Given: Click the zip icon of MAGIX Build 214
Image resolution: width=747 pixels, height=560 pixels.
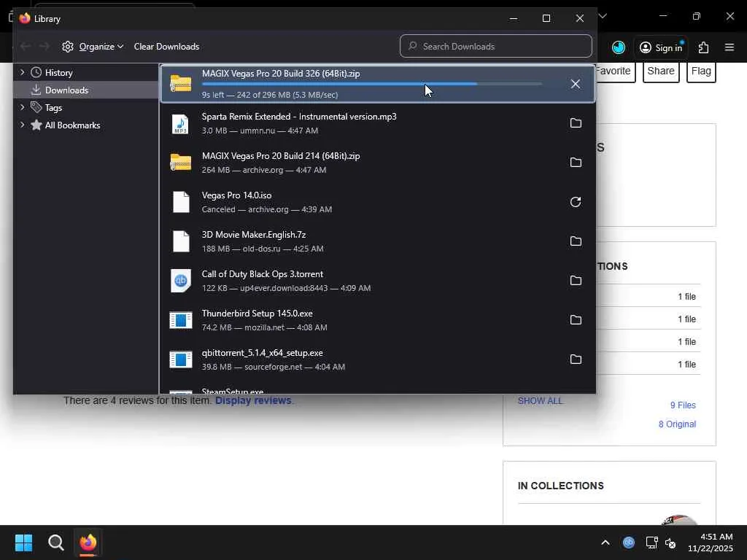Looking at the screenshot, I should click(181, 163).
